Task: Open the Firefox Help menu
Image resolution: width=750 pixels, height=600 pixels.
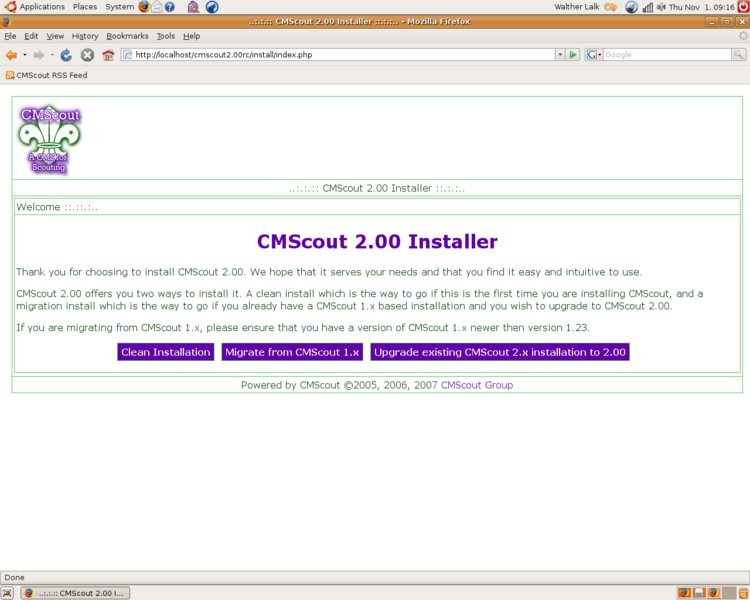Action: pyautogui.click(x=191, y=36)
